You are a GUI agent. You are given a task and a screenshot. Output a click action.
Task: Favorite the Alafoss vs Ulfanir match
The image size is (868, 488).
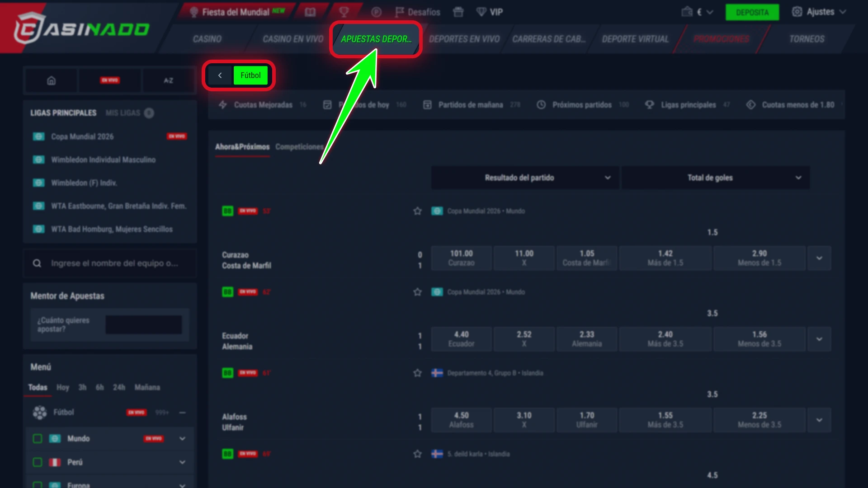[417, 373]
